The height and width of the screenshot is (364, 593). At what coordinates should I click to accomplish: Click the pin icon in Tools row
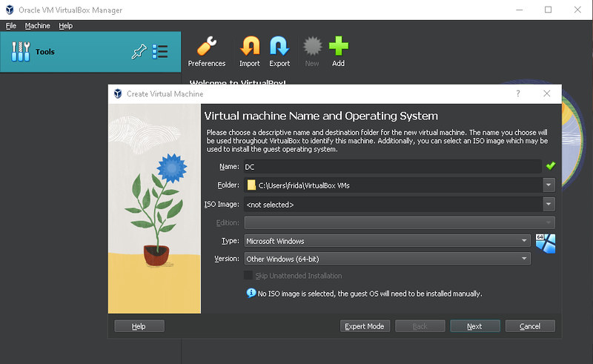(x=139, y=52)
